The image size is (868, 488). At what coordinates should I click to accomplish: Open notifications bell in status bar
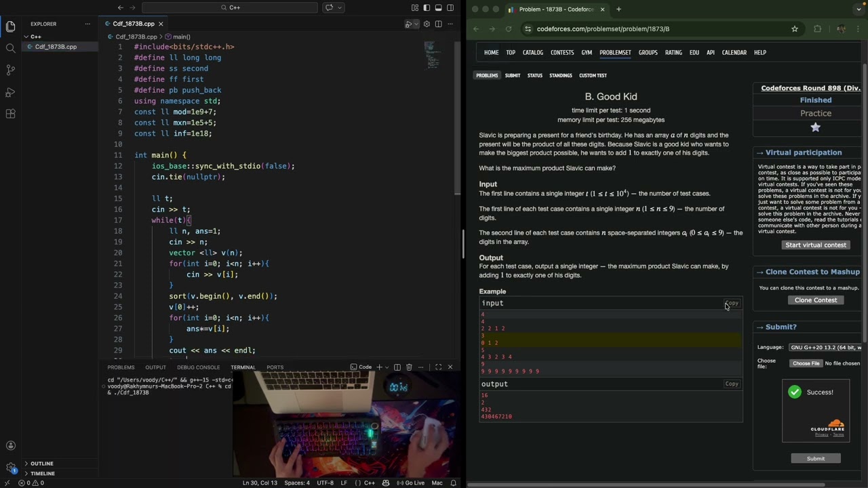tap(453, 483)
